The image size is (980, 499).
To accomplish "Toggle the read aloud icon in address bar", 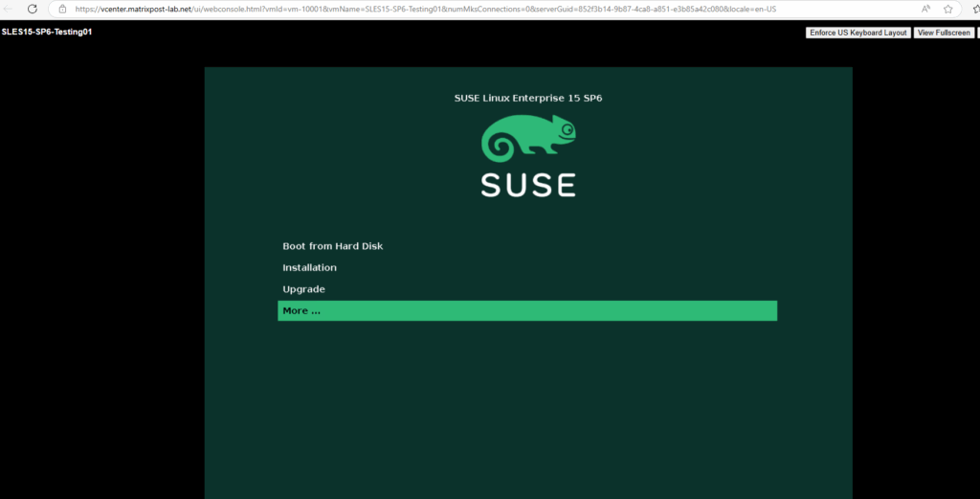I will coord(925,9).
